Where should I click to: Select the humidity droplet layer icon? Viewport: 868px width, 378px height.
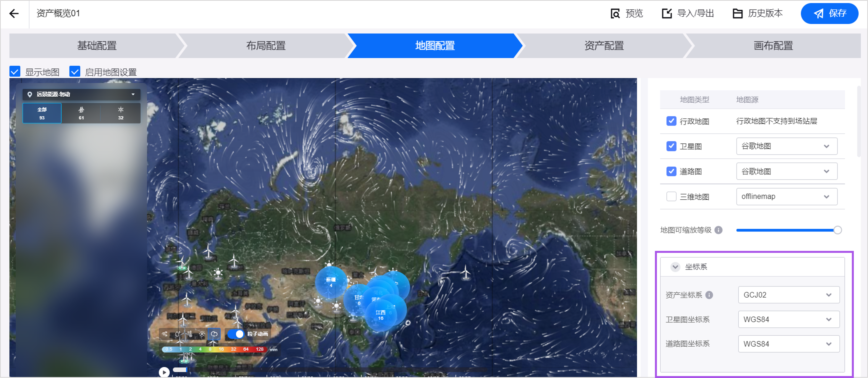[177, 334]
